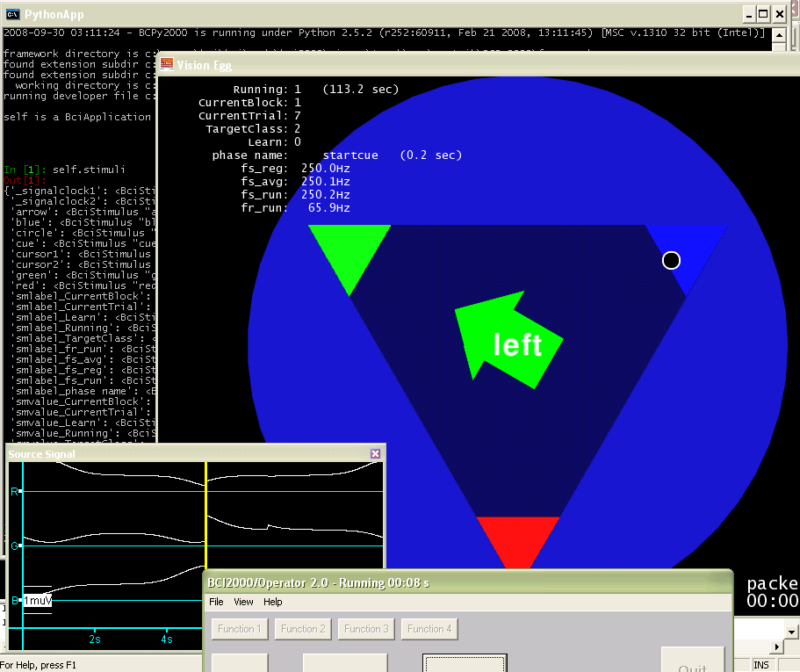The image size is (800, 672).
Task: Click the console's vertical scrollbar down arrow
Action: [791, 632]
